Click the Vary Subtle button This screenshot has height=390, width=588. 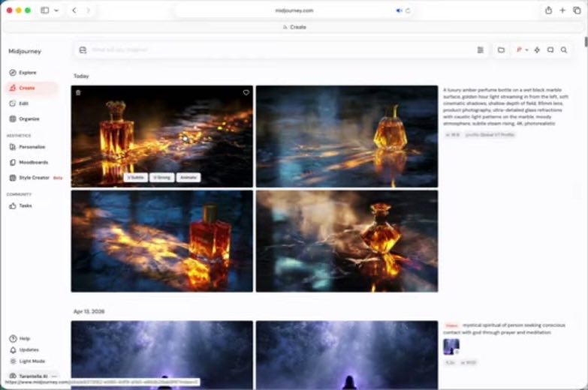pos(136,178)
